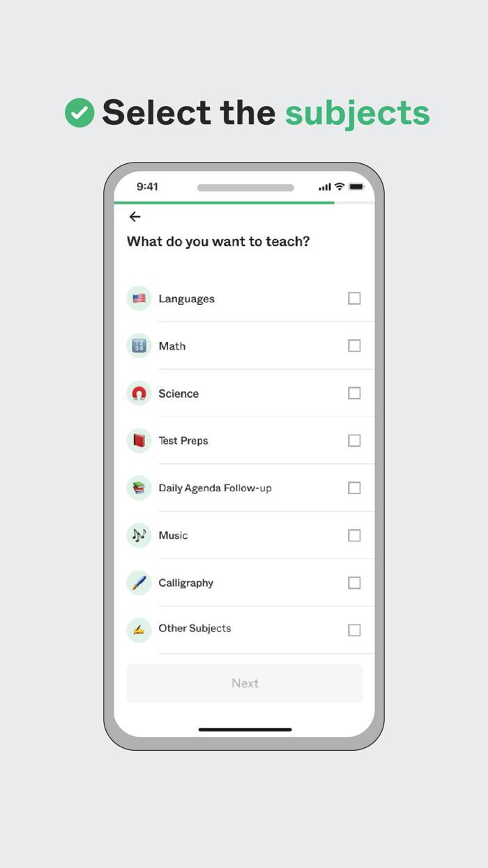The height and width of the screenshot is (868, 488).
Task: Click the musical notes icon for Music
Action: point(139,535)
